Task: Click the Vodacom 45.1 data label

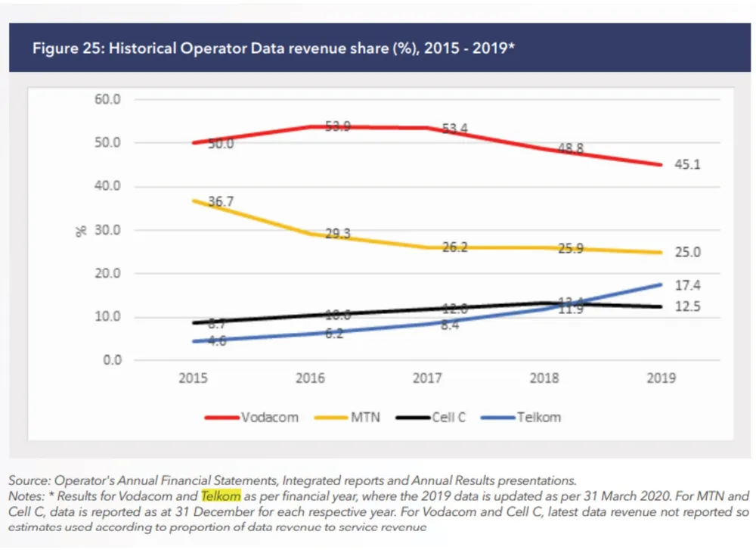Action: [687, 164]
